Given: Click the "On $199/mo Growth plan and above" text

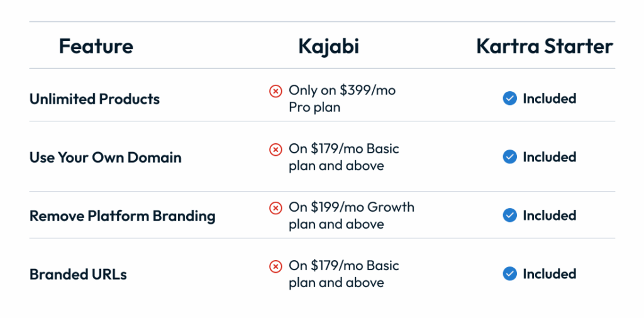Looking at the screenshot, I should coord(351,216).
